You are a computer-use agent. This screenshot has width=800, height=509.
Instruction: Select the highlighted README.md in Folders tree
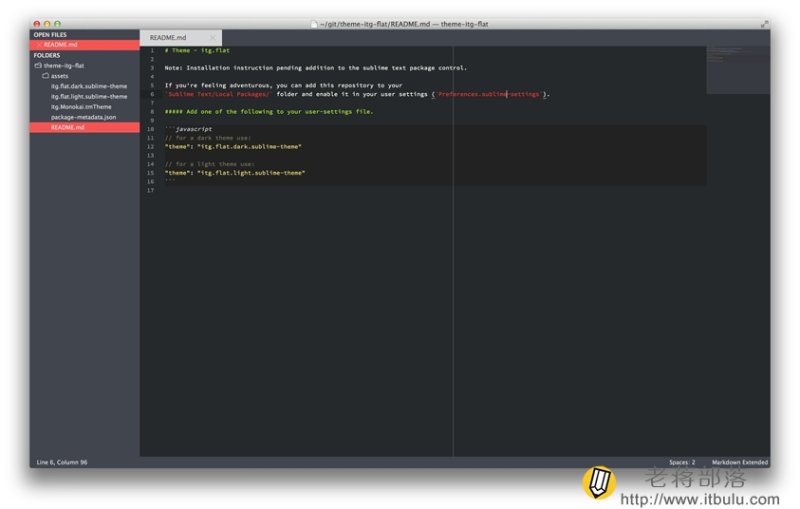[x=85, y=128]
